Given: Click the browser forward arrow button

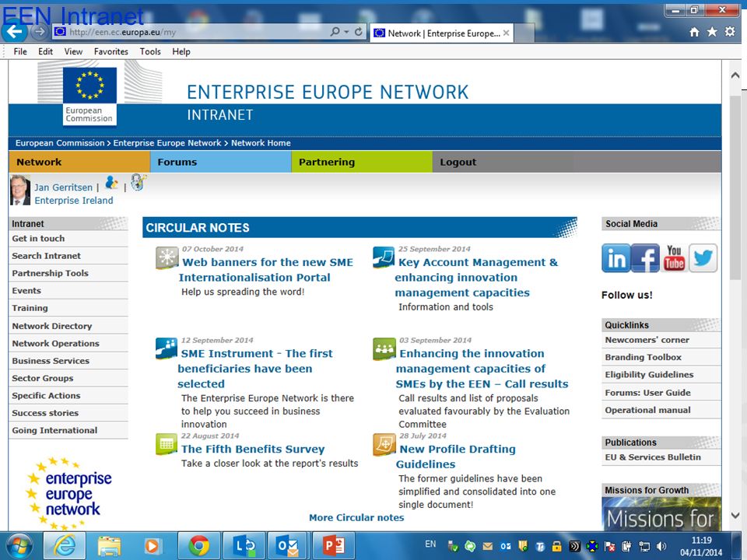Looking at the screenshot, I should tap(40, 32).
